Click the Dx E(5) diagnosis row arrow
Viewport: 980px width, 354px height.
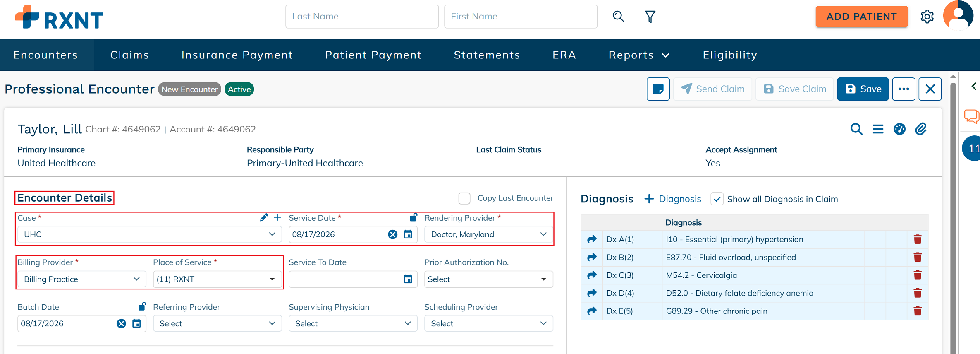592,311
